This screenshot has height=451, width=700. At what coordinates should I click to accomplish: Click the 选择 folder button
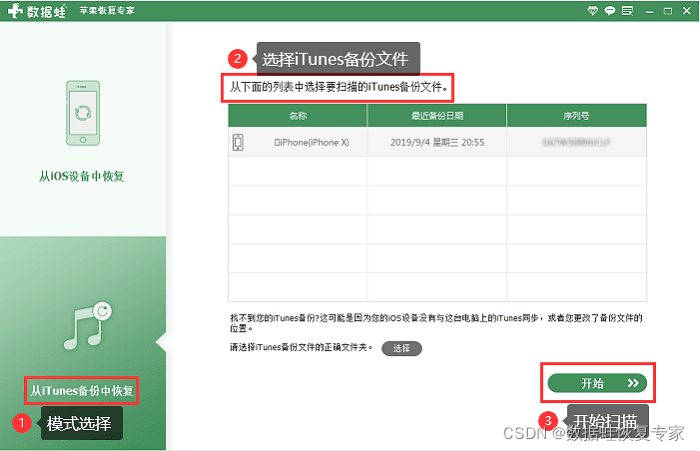coord(401,348)
